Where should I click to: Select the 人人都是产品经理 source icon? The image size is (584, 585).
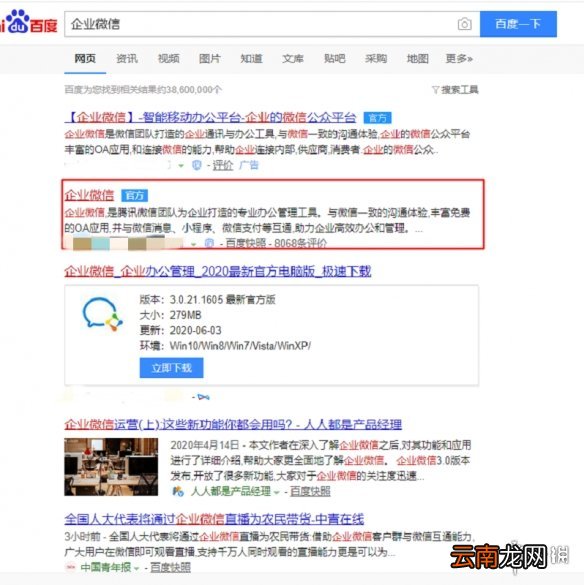(178, 491)
